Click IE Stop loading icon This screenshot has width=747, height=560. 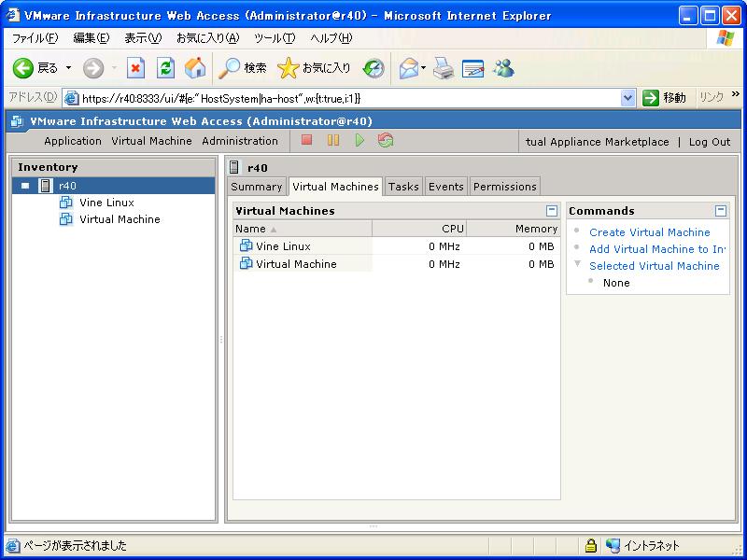pyautogui.click(x=135, y=68)
